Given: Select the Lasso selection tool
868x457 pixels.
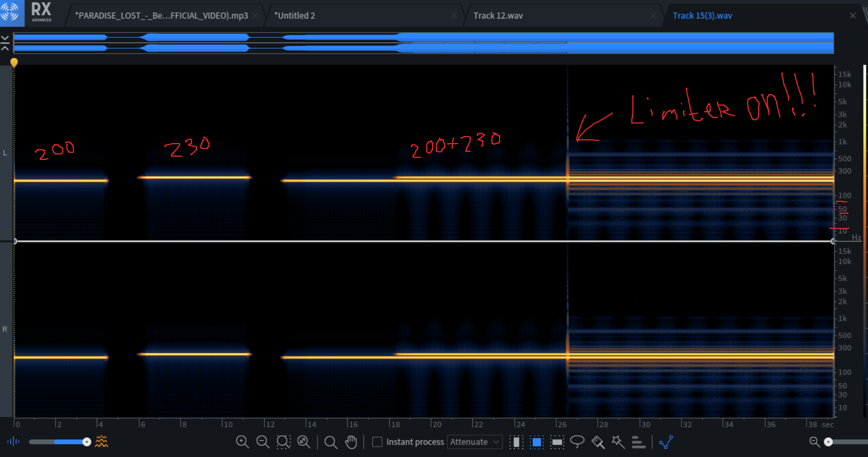Looking at the screenshot, I should click(x=577, y=442).
